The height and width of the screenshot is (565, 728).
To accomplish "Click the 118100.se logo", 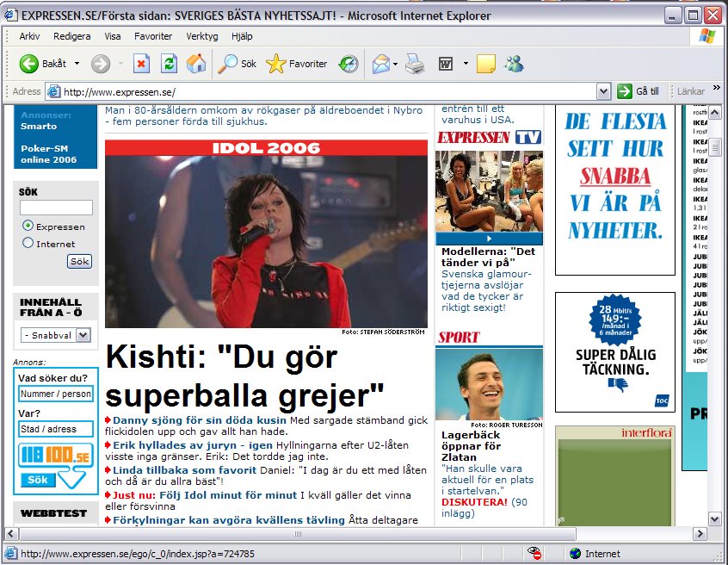I will click(56, 455).
